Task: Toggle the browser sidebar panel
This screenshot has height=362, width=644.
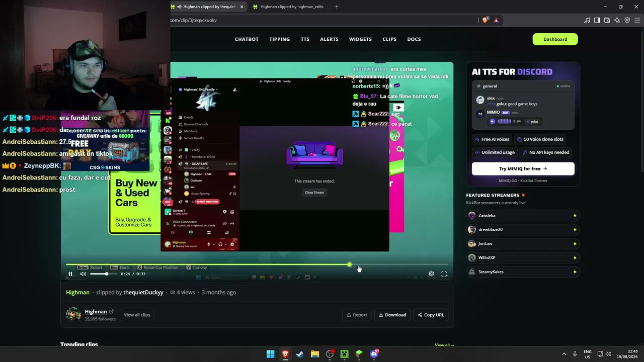Action: 597,20
